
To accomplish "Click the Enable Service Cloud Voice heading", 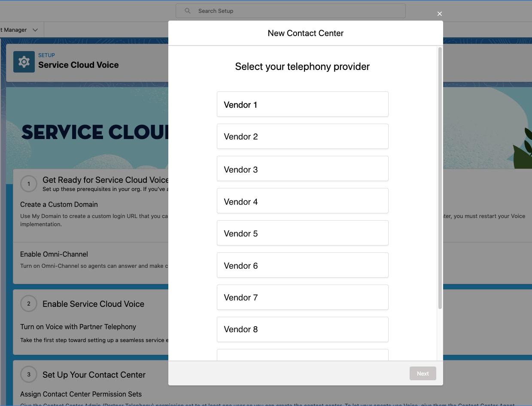I will click(93, 304).
